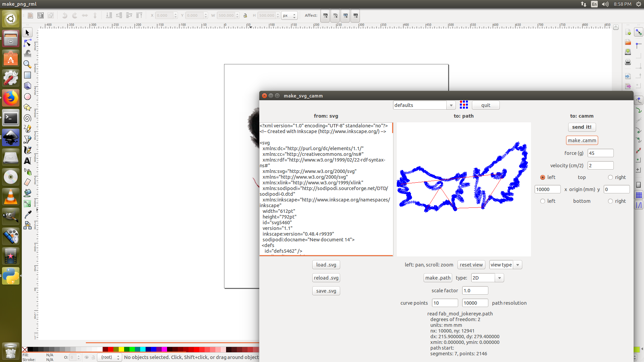Pick the spiral drawing tool

coord(28,118)
